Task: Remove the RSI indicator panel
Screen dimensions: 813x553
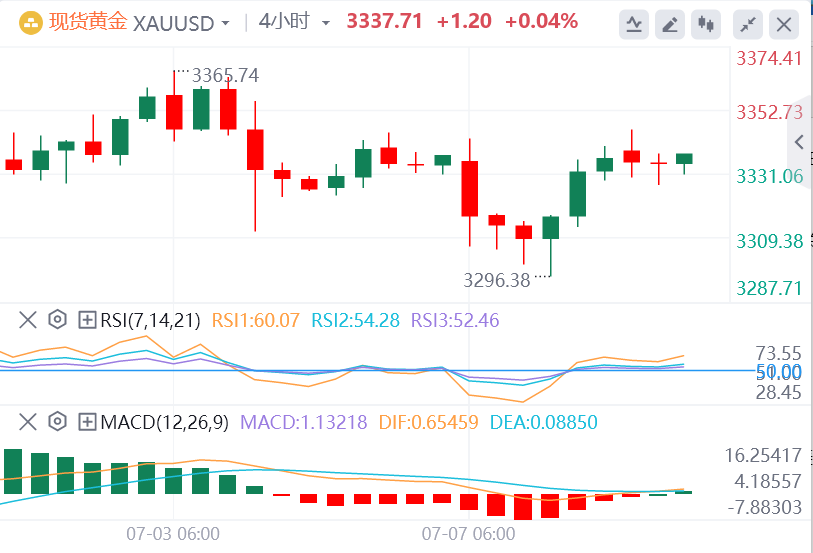Action: pos(27,320)
